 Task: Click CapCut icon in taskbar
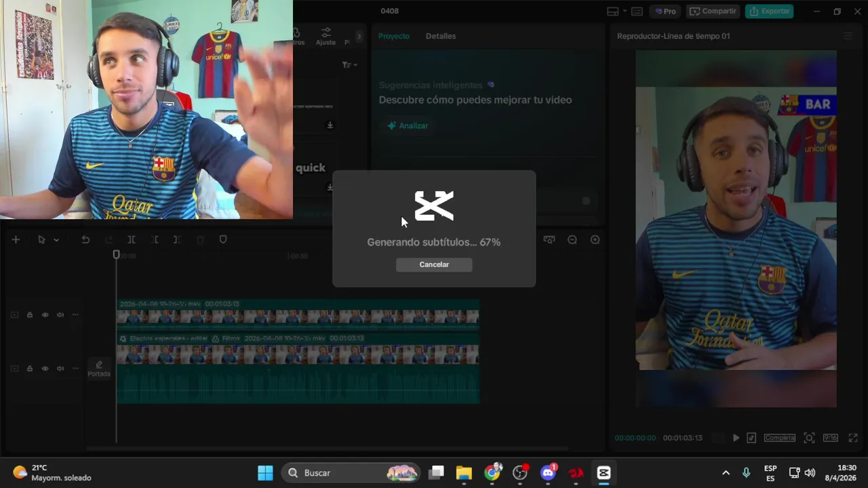pos(604,472)
